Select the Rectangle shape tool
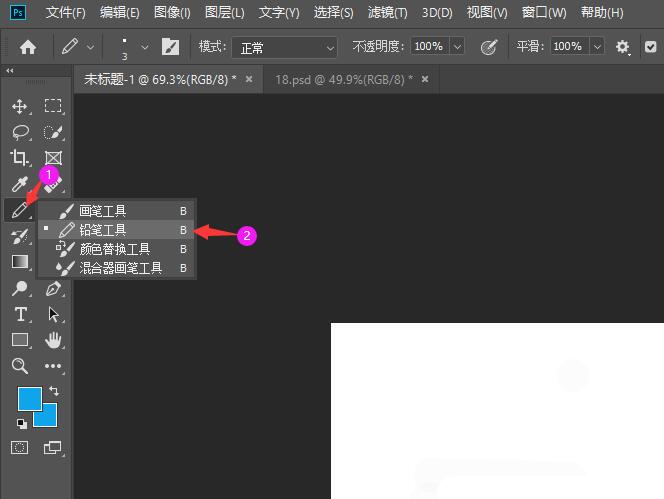This screenshot has height=499, width=664. 20,340
